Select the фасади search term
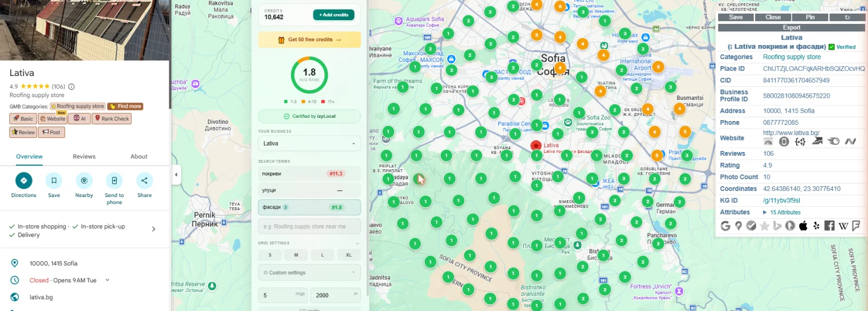This screenshot has height=311, width=868. tap(309, 207)
